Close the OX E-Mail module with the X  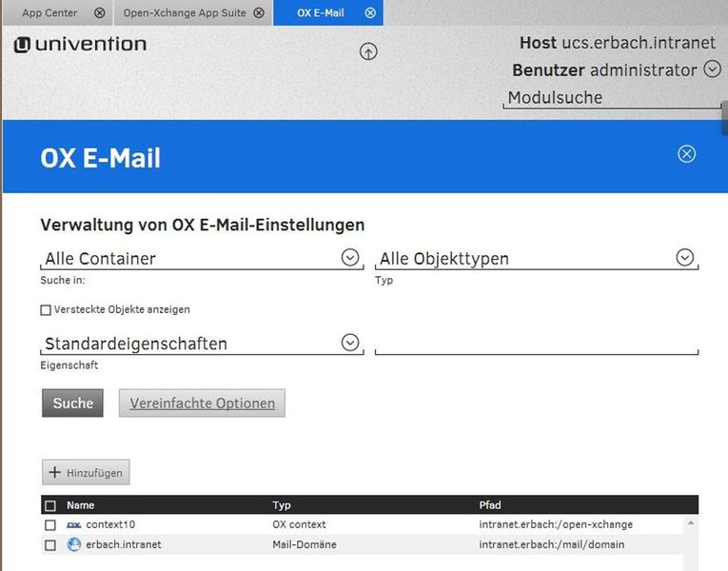686,154
